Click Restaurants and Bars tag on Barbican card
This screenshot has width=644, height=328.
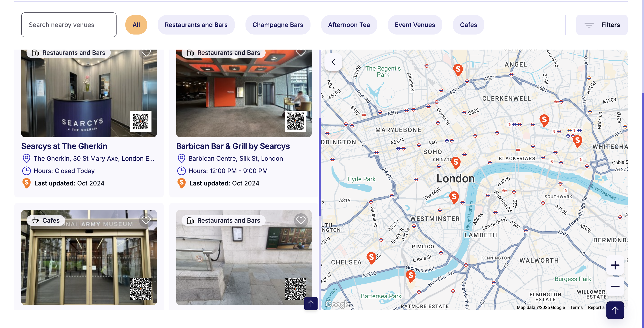coord(224,53)
